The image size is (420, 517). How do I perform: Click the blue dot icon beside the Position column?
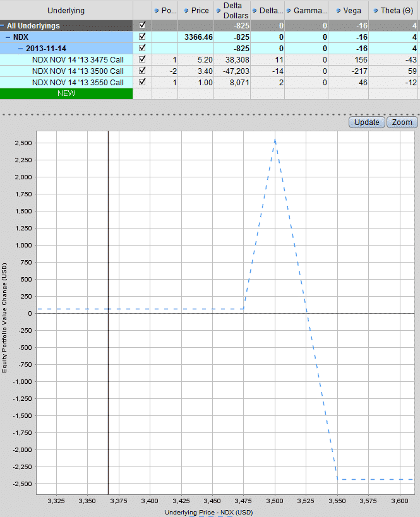(x=157, y=11)
